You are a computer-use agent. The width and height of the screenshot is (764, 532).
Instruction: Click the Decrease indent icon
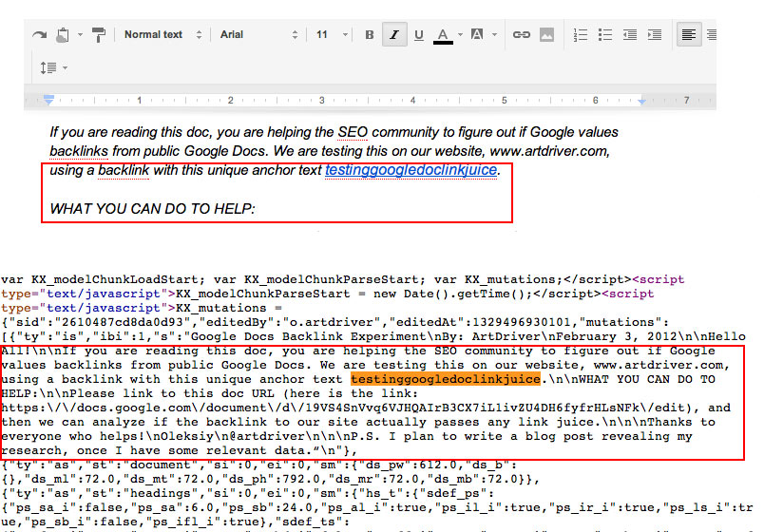point(630,34)
